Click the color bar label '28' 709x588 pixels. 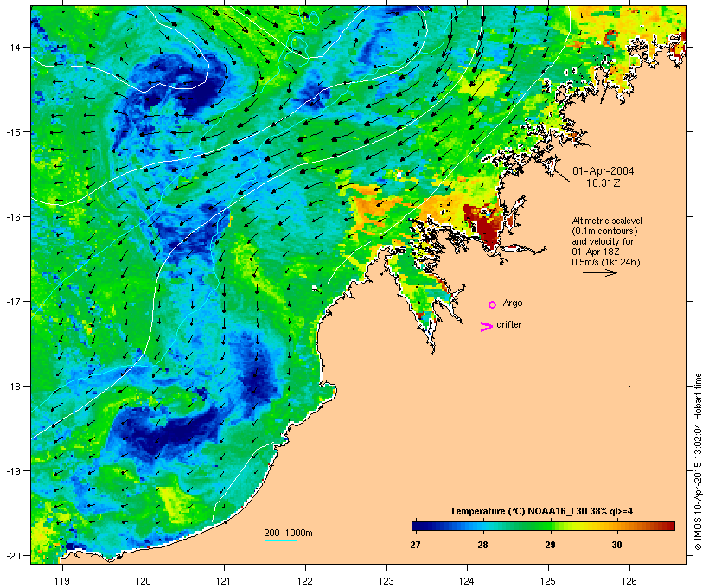pos(482,545)
